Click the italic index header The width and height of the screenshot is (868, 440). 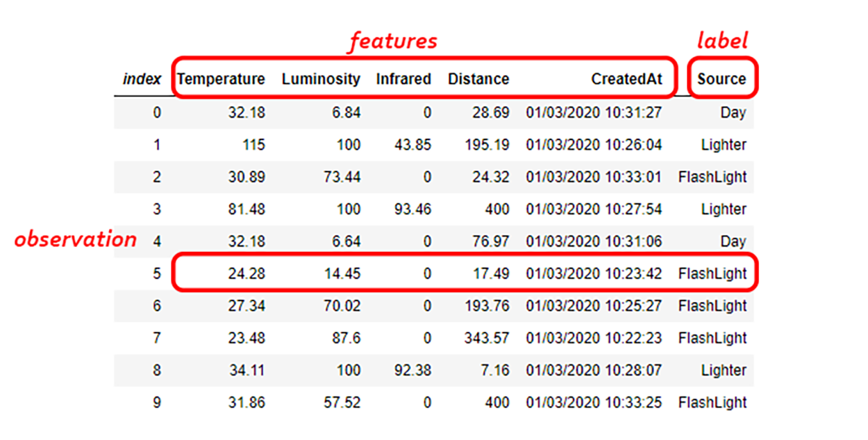(142, 79)
